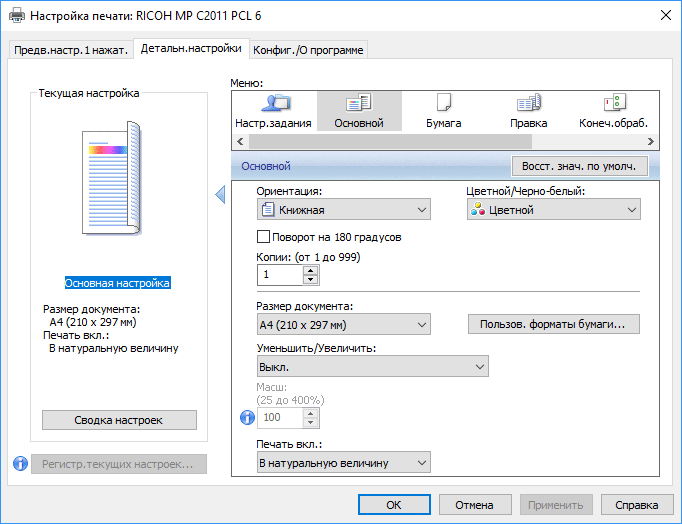Click the document preview thumbnail
Screen dimensions: 682x524
[x=112, y=178]
